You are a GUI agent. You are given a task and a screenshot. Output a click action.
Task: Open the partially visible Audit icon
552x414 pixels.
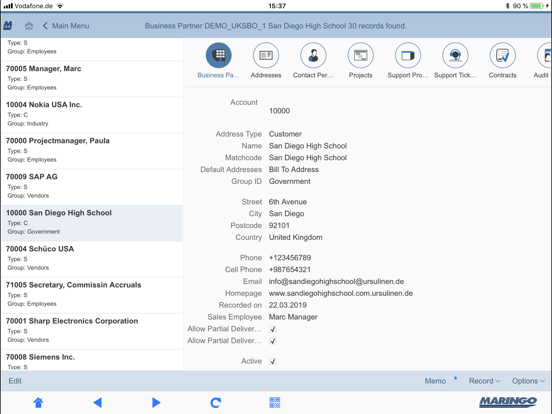544,55
